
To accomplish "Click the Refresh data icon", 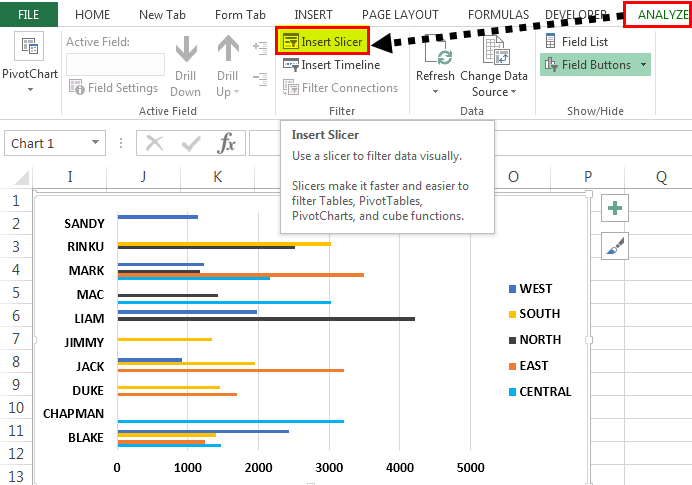I will point(438,53).
